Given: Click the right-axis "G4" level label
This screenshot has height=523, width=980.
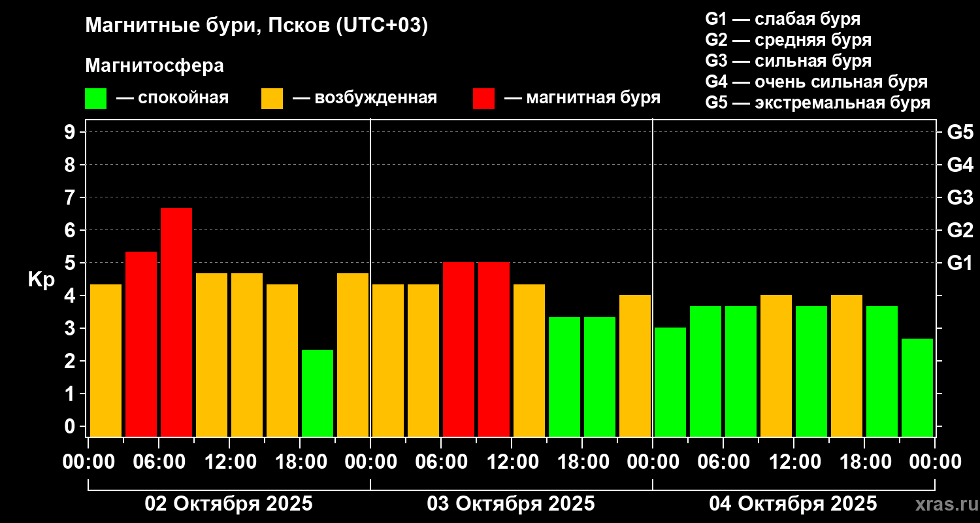Looking at the screenshot, I should click(960, 165).
